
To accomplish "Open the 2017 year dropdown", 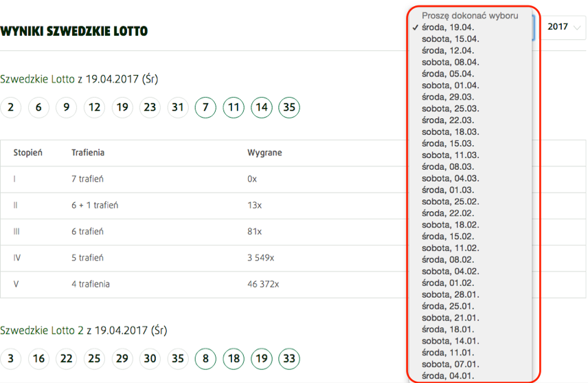I will 563,27.
